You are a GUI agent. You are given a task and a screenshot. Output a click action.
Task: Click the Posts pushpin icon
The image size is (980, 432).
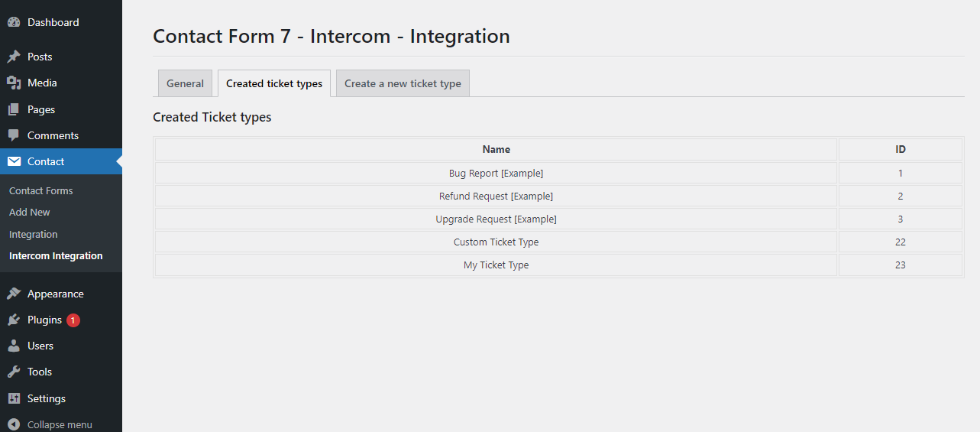[14, 57]
